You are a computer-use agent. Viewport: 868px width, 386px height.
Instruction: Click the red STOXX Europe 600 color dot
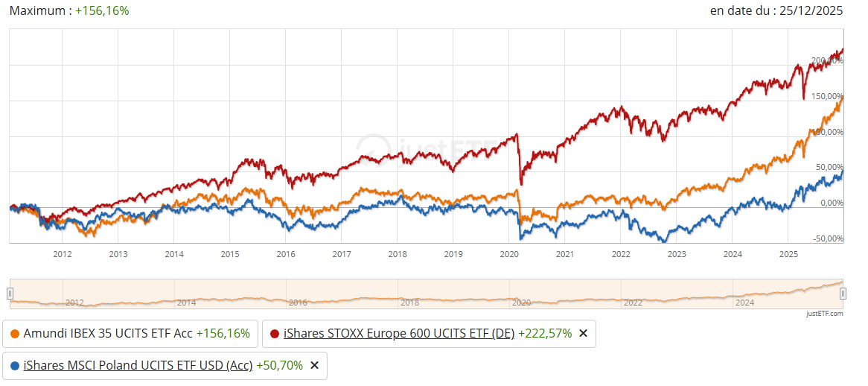pyautogui.click(x=274, y=334)
